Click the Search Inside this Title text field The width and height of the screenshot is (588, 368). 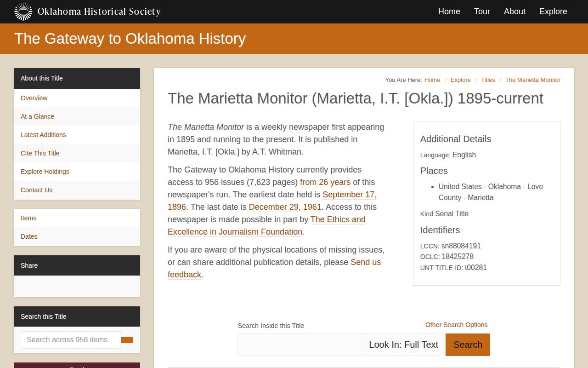(300, 345)
